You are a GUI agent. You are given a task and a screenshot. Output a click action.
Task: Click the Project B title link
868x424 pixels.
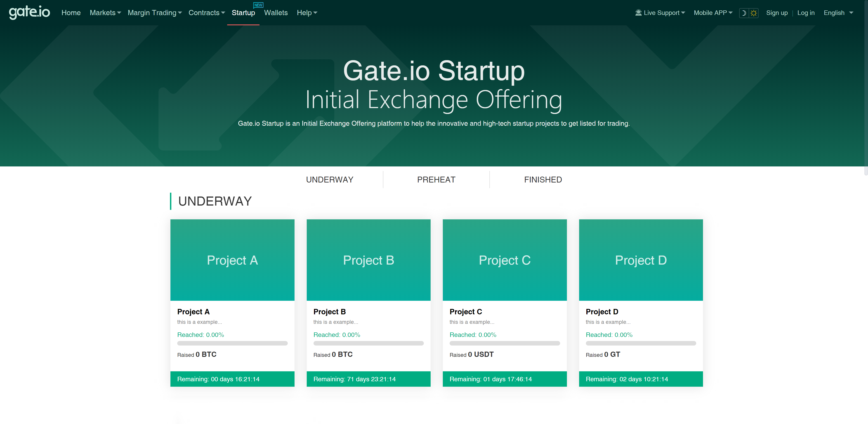tap(330, 311)
